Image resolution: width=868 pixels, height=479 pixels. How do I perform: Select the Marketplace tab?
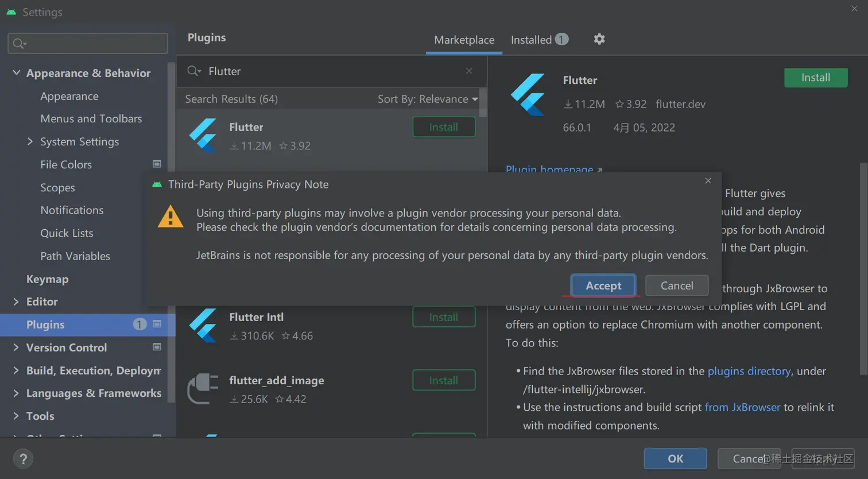464,40
